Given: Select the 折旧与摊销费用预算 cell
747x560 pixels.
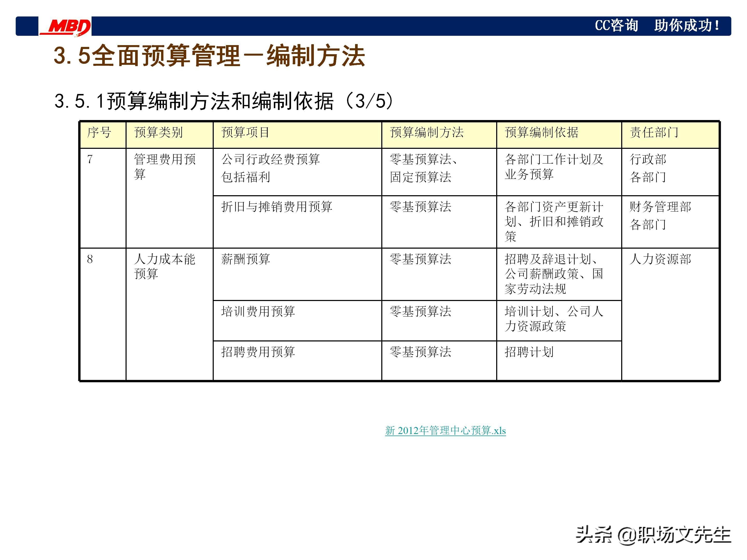Looking at the screenshot, I should tap(298, 222).
